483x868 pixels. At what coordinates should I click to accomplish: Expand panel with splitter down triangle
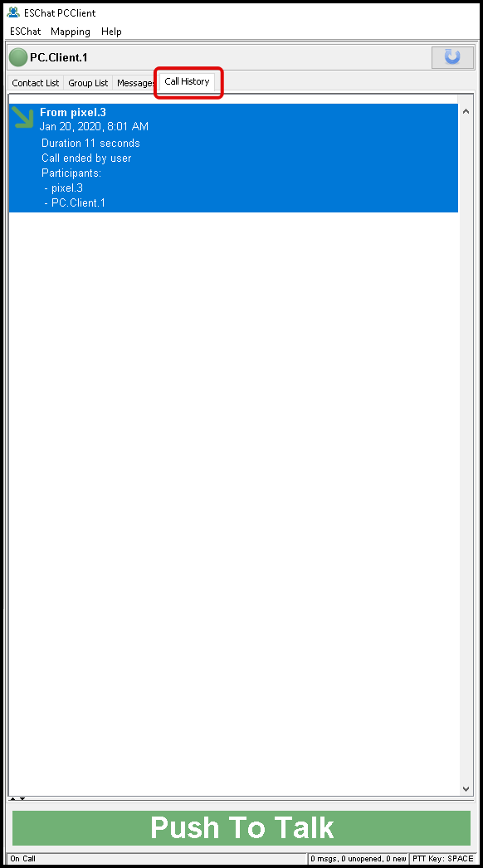[x=22, y=799]
